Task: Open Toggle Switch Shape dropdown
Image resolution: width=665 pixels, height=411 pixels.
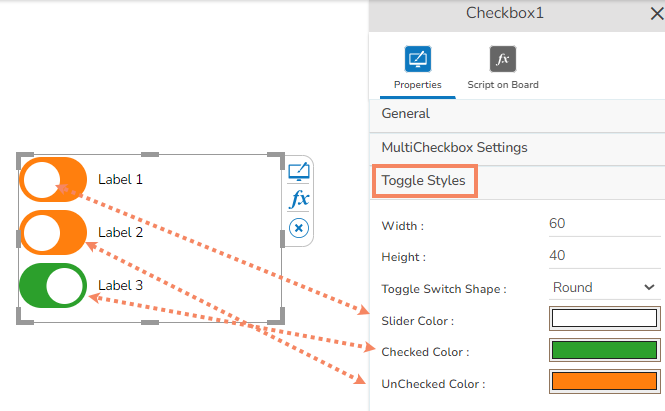Action: (x=603, y=288)
